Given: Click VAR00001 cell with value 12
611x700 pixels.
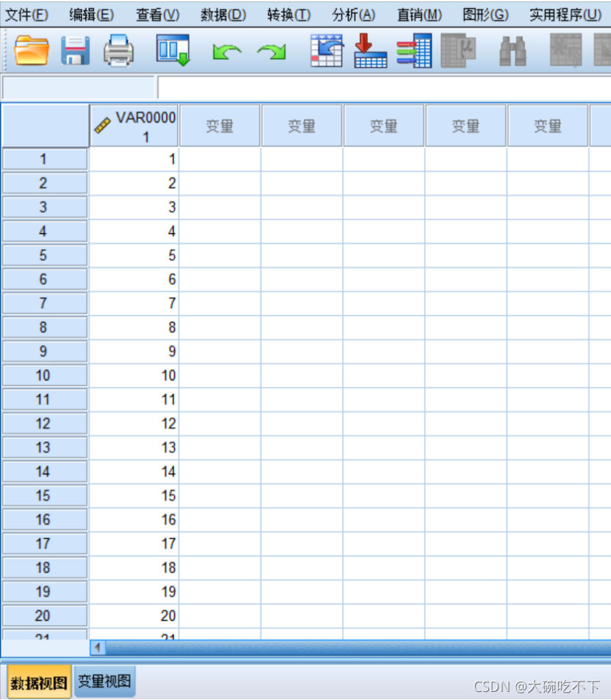Looking at the screenshot, I should point(134,424).
